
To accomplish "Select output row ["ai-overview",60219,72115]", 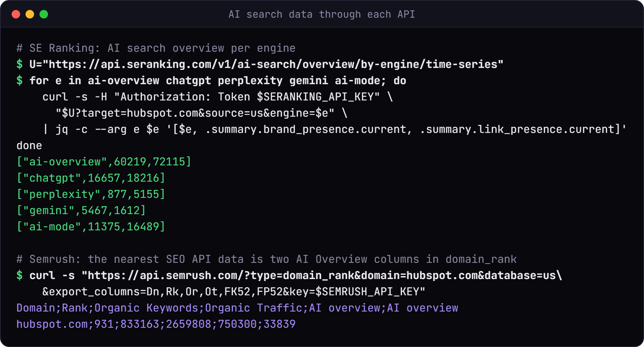I will [104, 162].
